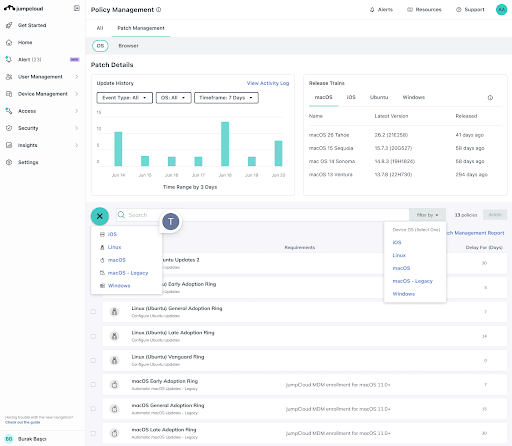Click the Insights chart icon
This screenshot has width=512, height=446.
pos(9,145)
